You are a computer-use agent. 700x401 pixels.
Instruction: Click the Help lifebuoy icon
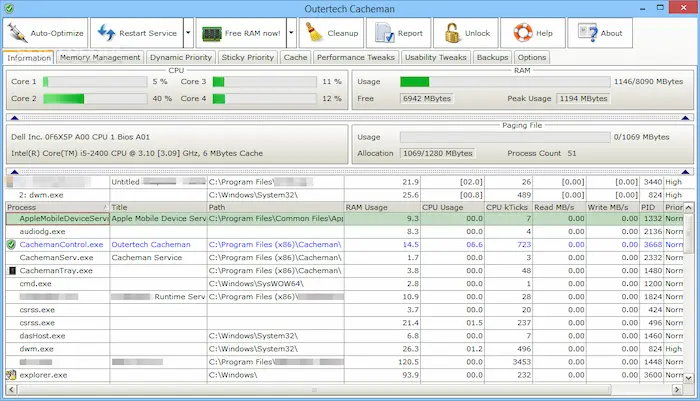523,33
